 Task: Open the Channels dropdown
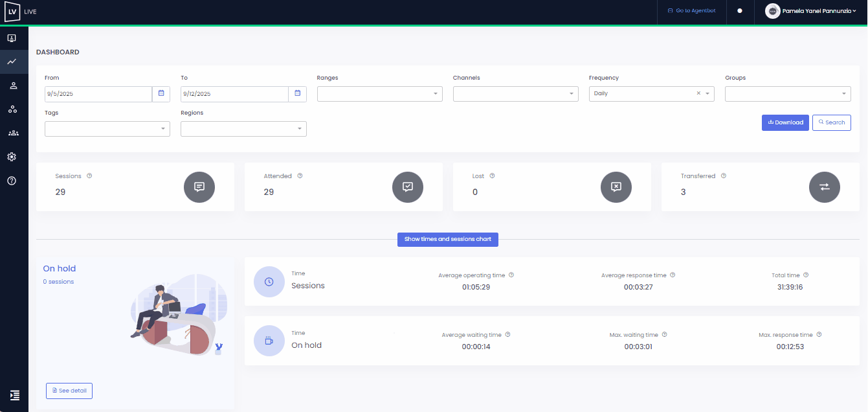tap(516, 94)
